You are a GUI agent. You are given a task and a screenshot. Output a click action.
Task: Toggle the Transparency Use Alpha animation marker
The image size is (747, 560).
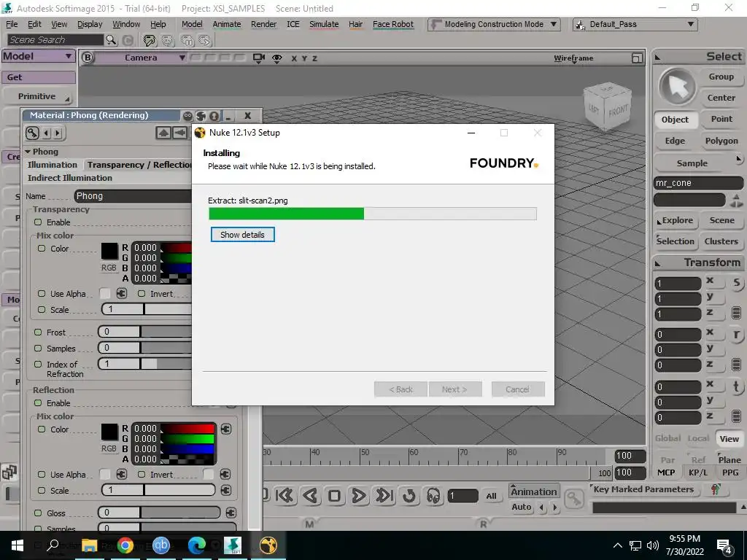(x=42, y=294)
